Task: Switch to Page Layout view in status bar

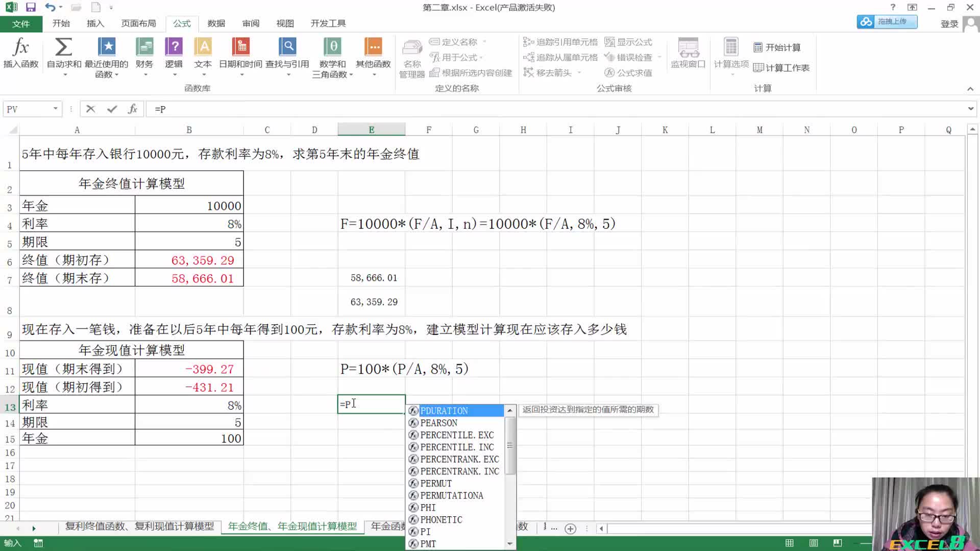Action: tap(814, 543)
